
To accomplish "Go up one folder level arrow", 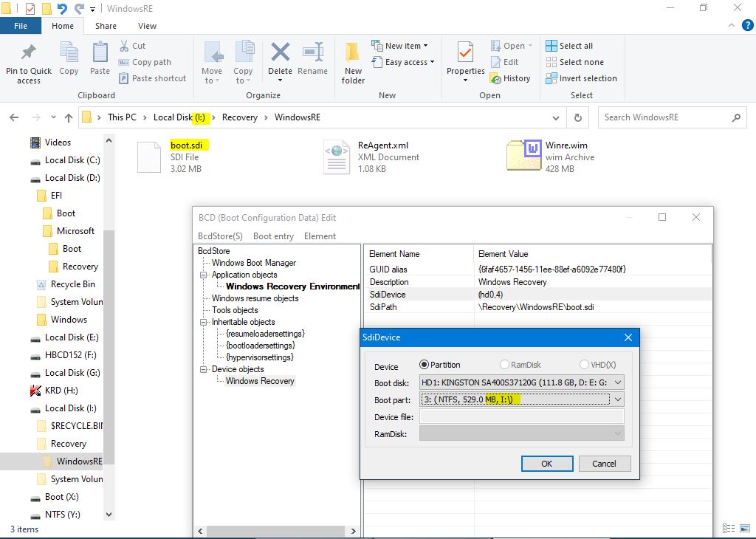I will click(x=69, y=117).
